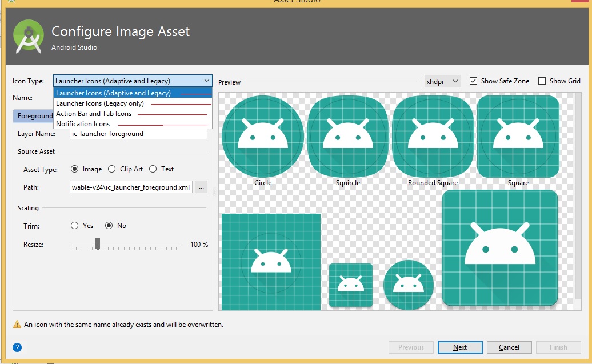Screen dimensions: 592x364
Task: Collapse the Icon Type combo box
Action: 206,81
